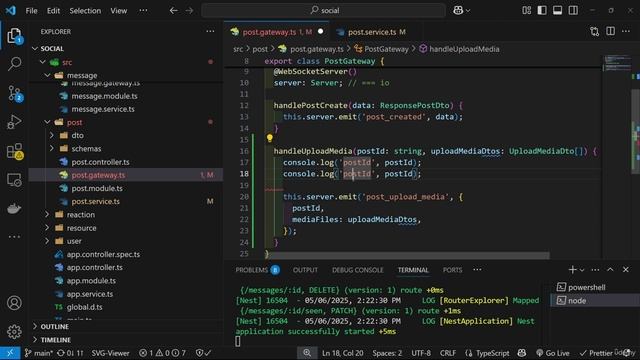The width and height of the screenshot is (640, 360).
Task: Click the search command center field
Action: pos(323,11)
